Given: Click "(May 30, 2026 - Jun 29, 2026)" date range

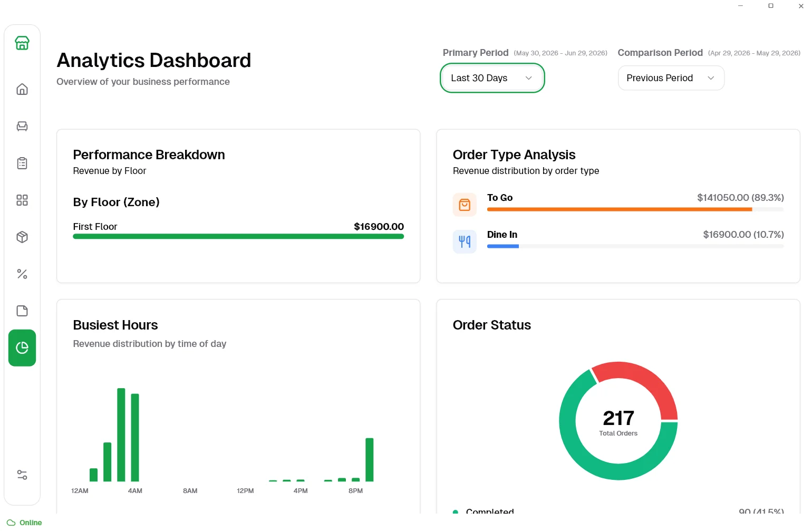Looking at the screenshot, I should click(x=560, y=53).
